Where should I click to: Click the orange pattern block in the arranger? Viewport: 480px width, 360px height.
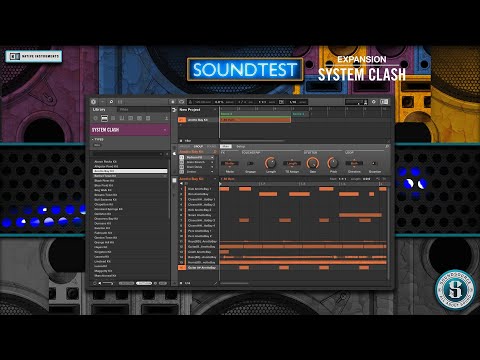tap(255, 120)
